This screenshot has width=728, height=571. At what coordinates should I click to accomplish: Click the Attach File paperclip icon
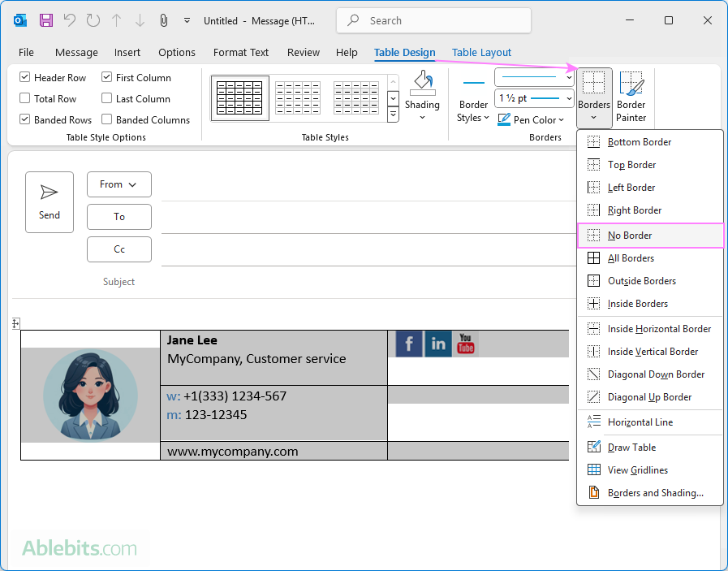(x=163, y=20)
